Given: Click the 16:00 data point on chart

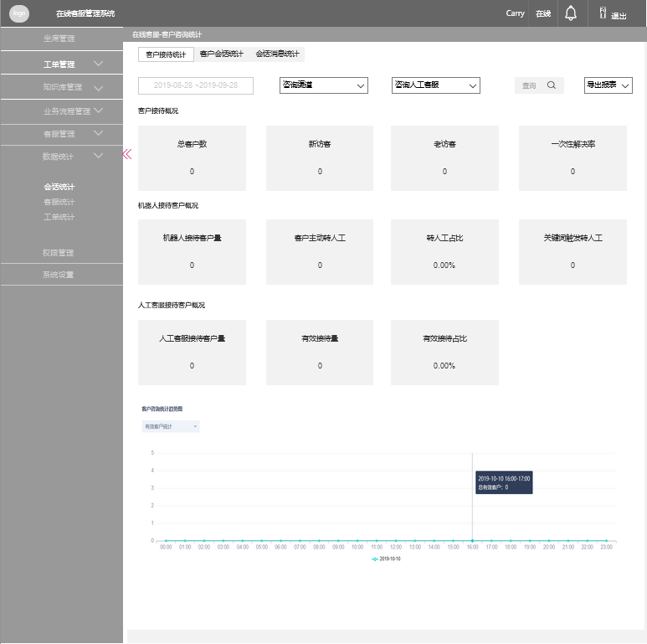Looking at the screenshot, I should click(x=472, y=540).
